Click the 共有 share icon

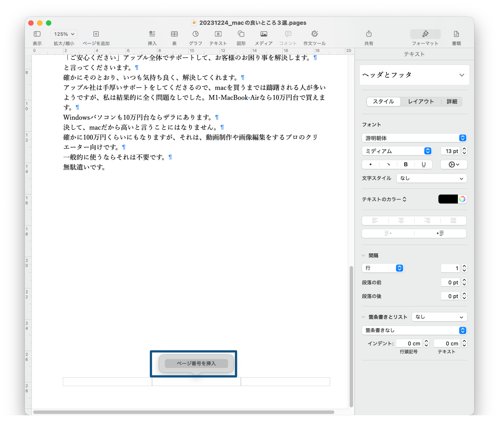click(x=369, y=34)
